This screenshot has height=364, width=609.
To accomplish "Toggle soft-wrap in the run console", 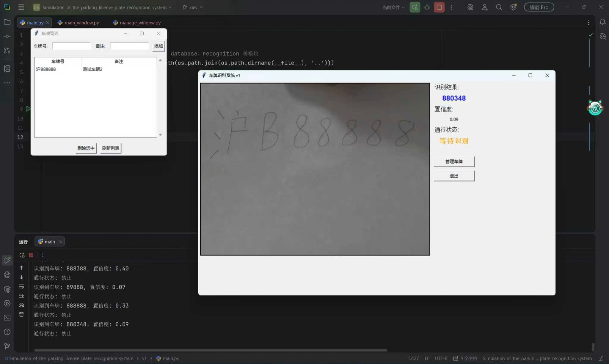I will click(x=21, y=287).
